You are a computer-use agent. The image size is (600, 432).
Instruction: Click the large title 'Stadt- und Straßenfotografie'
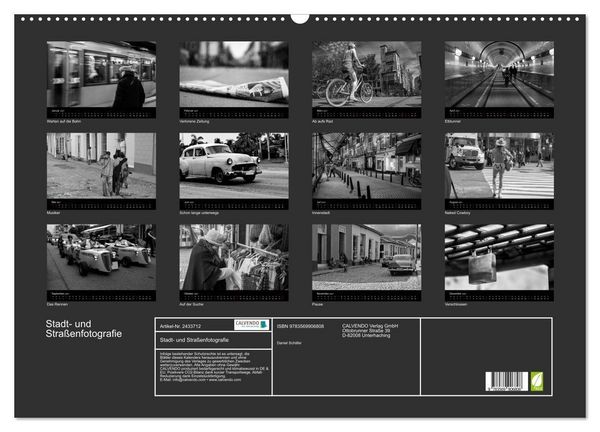(84, 329)
